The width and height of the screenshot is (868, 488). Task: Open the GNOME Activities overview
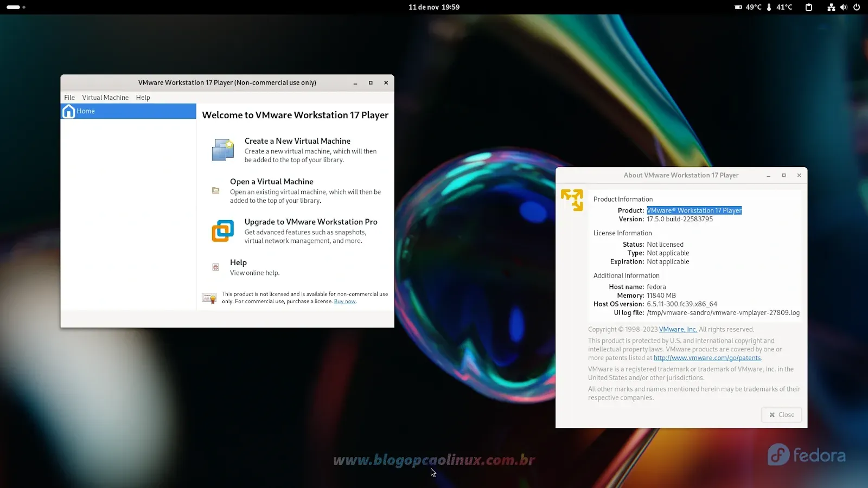coord(16,7)
